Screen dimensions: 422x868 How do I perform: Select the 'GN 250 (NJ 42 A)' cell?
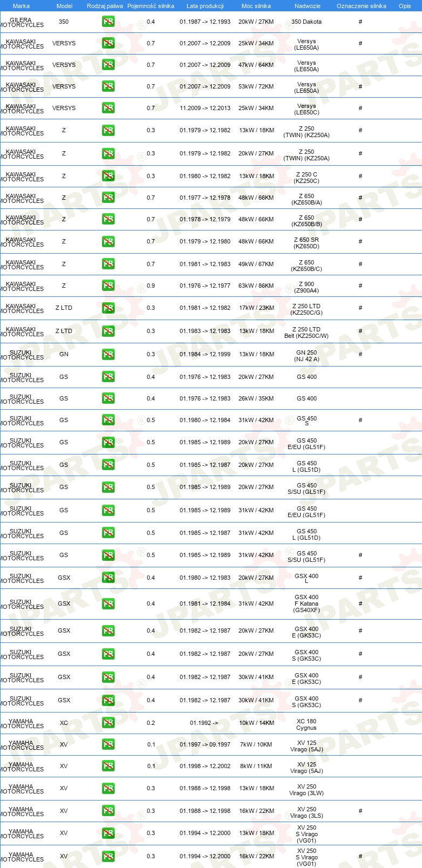(x=307, y=356)
